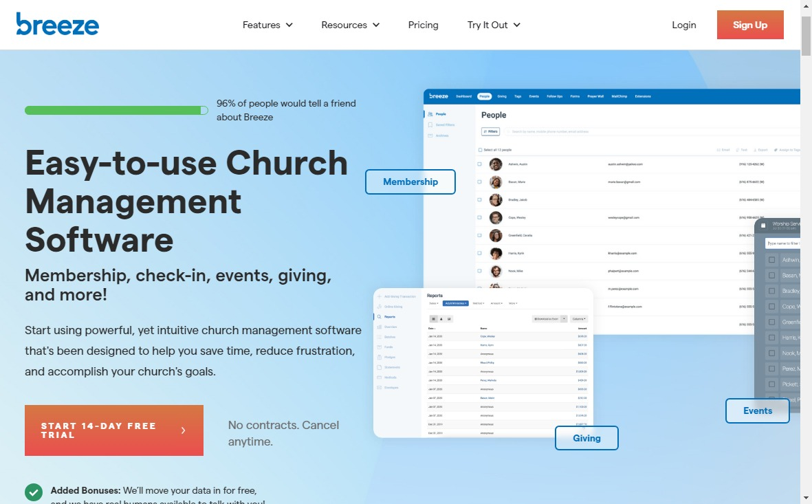Open the Features dropdown in the navigation
The image size is (812, 504).
267,25
